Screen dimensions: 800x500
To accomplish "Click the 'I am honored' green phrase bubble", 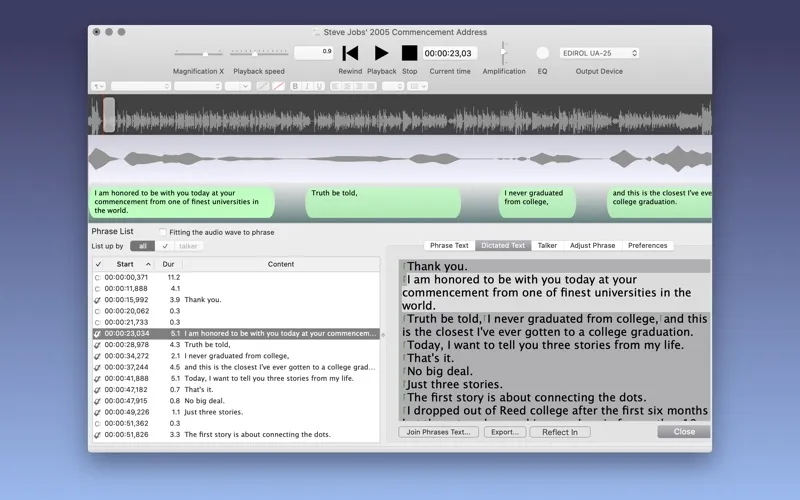I will coord(182,202).
